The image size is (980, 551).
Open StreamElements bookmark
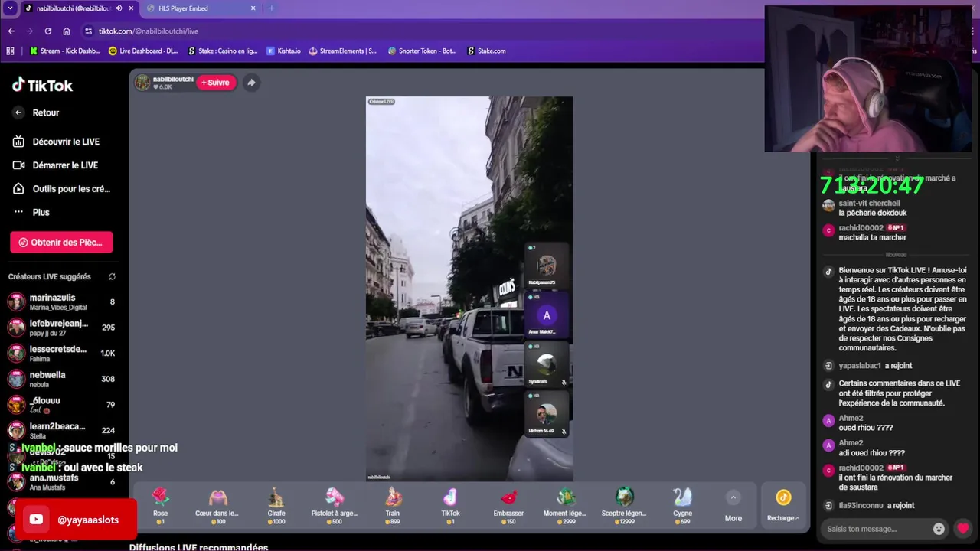(x=343, y=51)
